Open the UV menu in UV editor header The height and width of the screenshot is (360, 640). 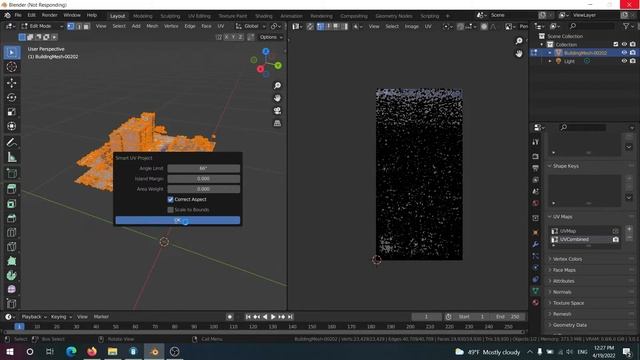coord(428,26)
